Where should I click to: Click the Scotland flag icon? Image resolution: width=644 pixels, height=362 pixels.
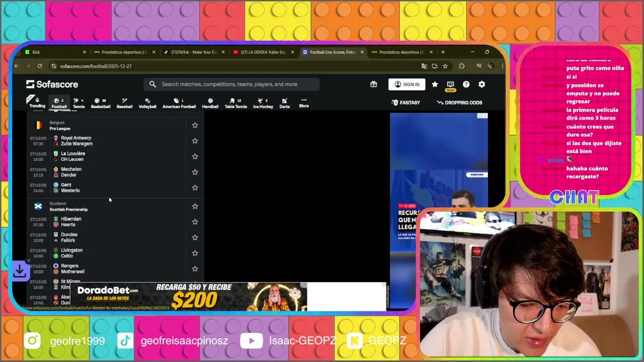point(38,206)
